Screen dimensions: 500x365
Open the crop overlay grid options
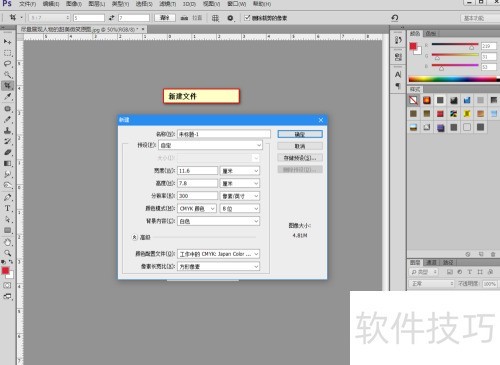tap(216, 18)
